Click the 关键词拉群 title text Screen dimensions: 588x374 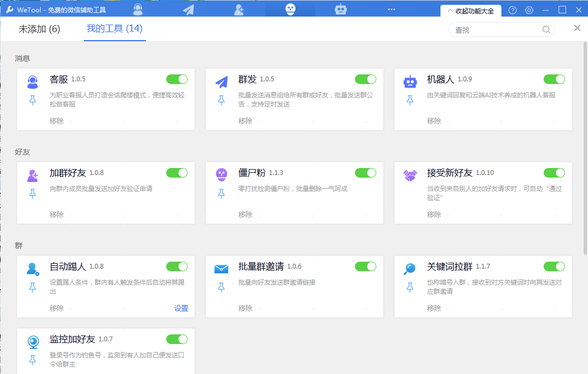pos(450,266)
